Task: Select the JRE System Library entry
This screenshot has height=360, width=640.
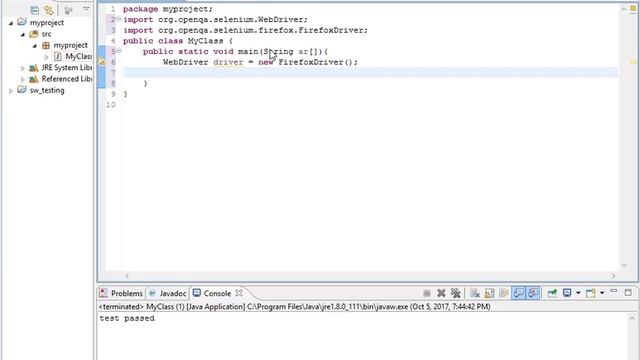Action: pos(67,68)
